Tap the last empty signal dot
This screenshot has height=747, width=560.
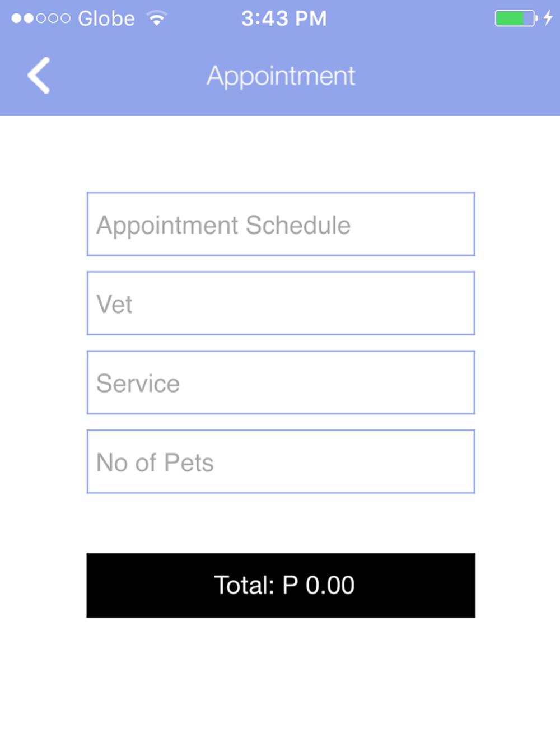(x=65, y=18)
